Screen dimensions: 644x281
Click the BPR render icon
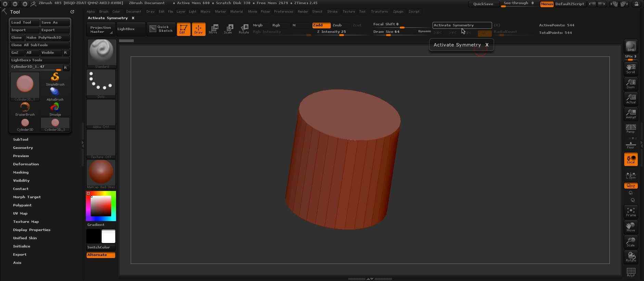631,47
